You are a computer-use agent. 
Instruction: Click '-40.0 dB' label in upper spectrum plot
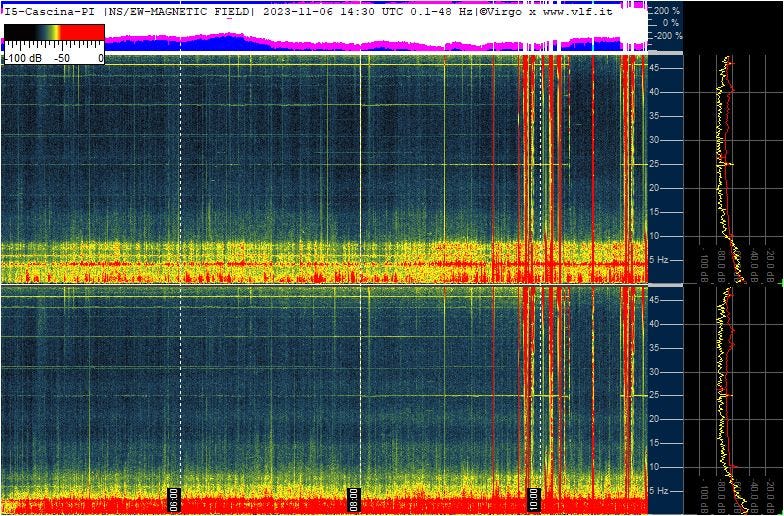754,265
